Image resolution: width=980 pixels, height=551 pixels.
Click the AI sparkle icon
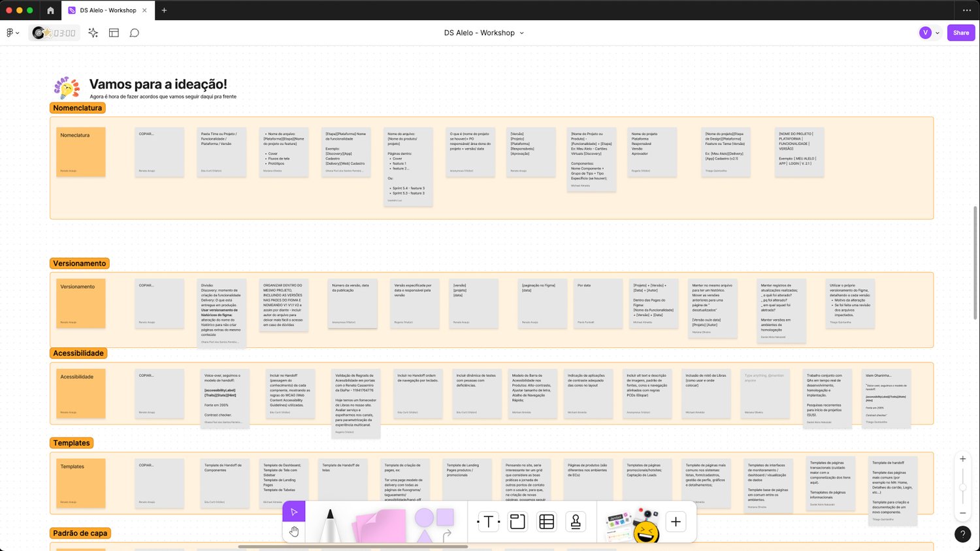point(93,33)
